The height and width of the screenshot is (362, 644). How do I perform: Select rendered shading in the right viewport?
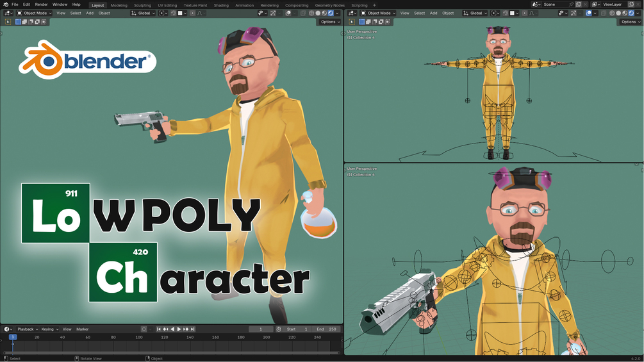[631, 13]
